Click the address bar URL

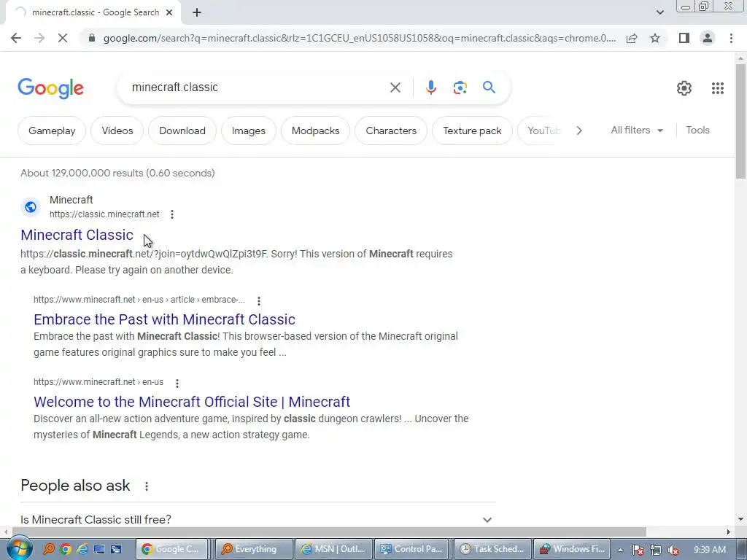pos(359,38)
